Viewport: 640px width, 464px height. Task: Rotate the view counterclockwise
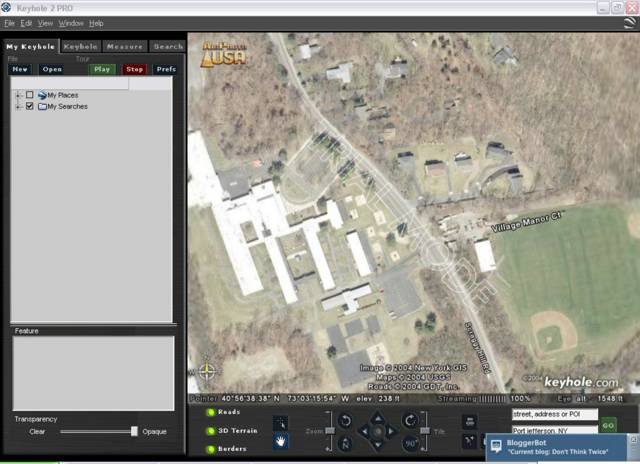coord(345,421)
